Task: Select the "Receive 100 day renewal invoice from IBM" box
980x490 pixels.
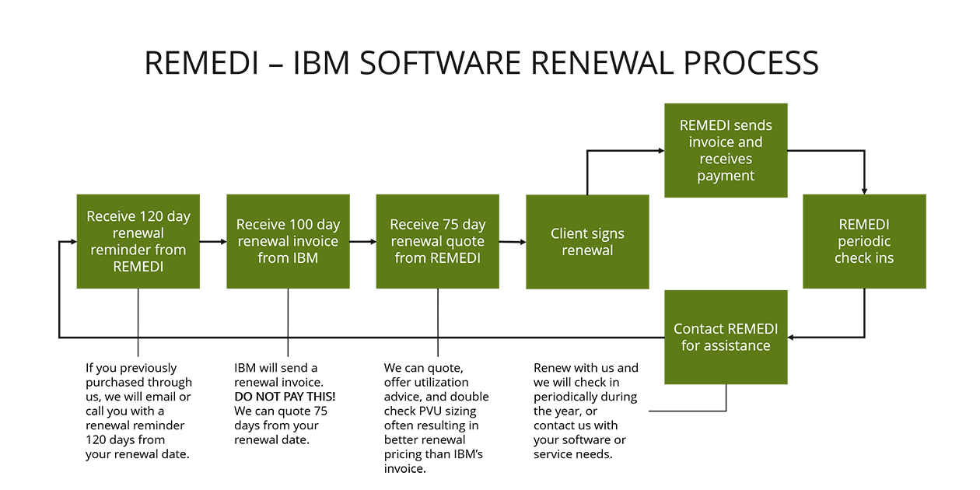Action: click(288, 241)
